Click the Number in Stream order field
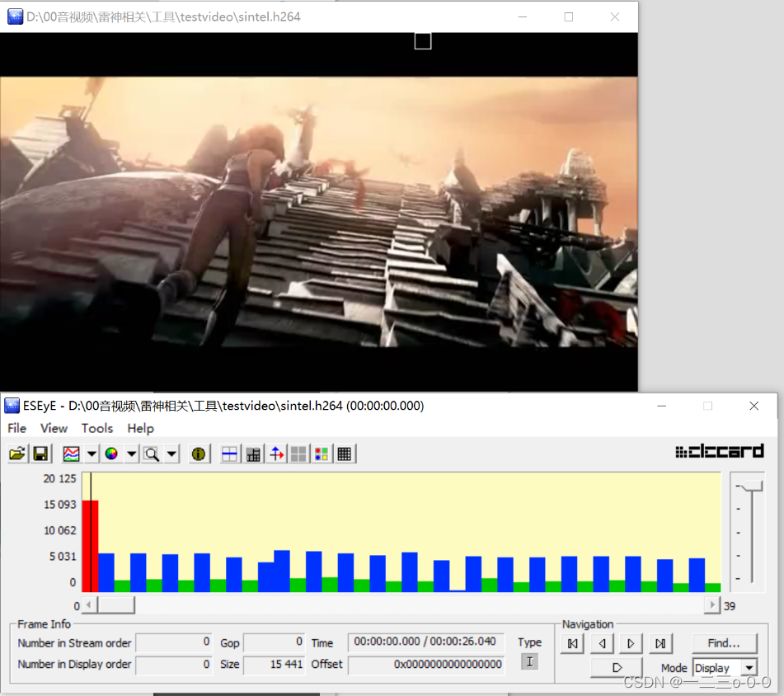The image size is (784, 696). 173,642
